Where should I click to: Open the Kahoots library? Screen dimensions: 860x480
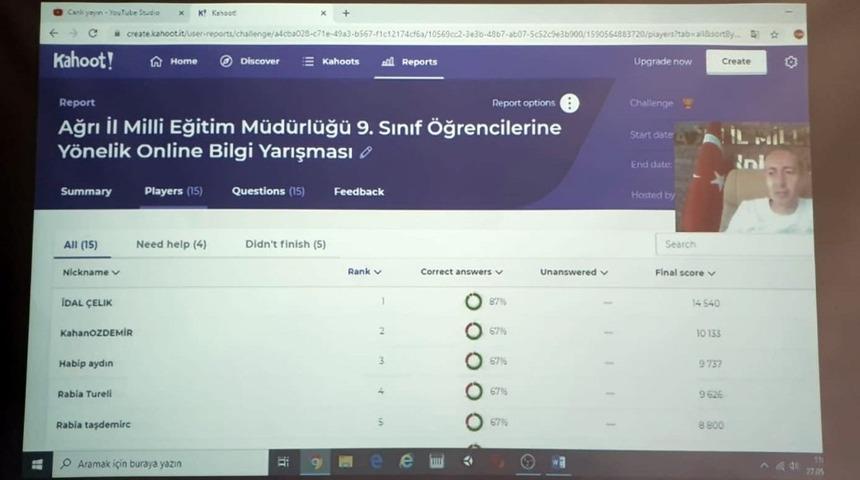tap(331, 61)
